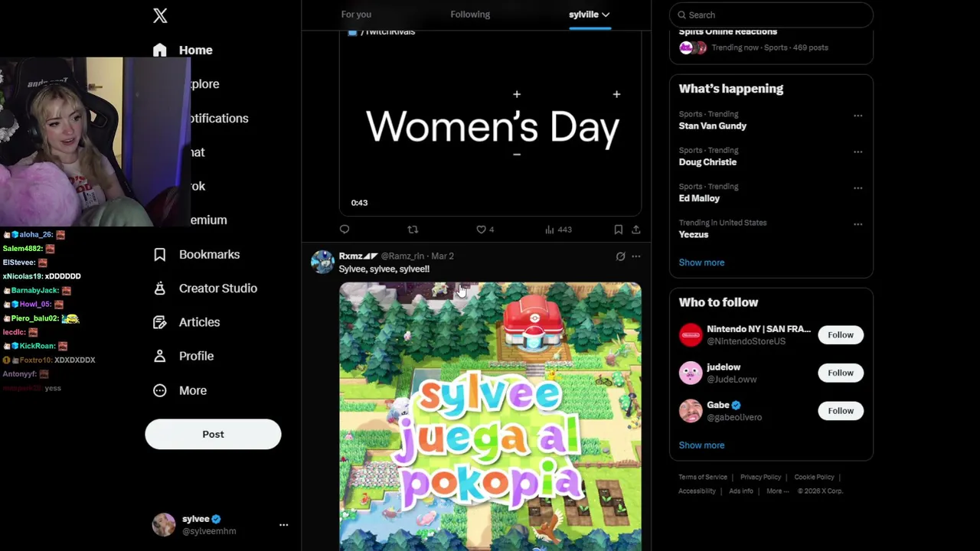The height and width of the screenshot is (551, 980).
Task: Open Nintendo NY avatar
Action: coord(691,334)
